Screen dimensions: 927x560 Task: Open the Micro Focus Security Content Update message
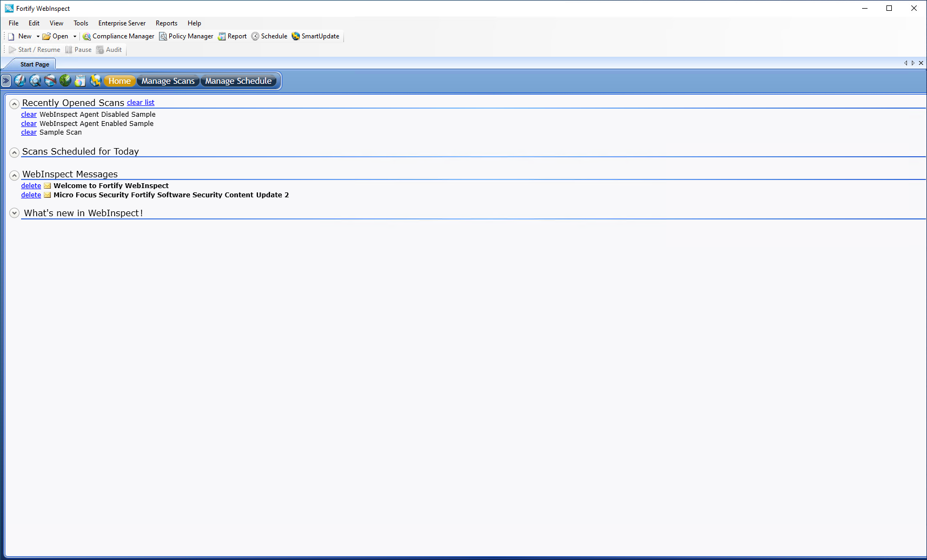pyautogui.click(x=171, y=195)
